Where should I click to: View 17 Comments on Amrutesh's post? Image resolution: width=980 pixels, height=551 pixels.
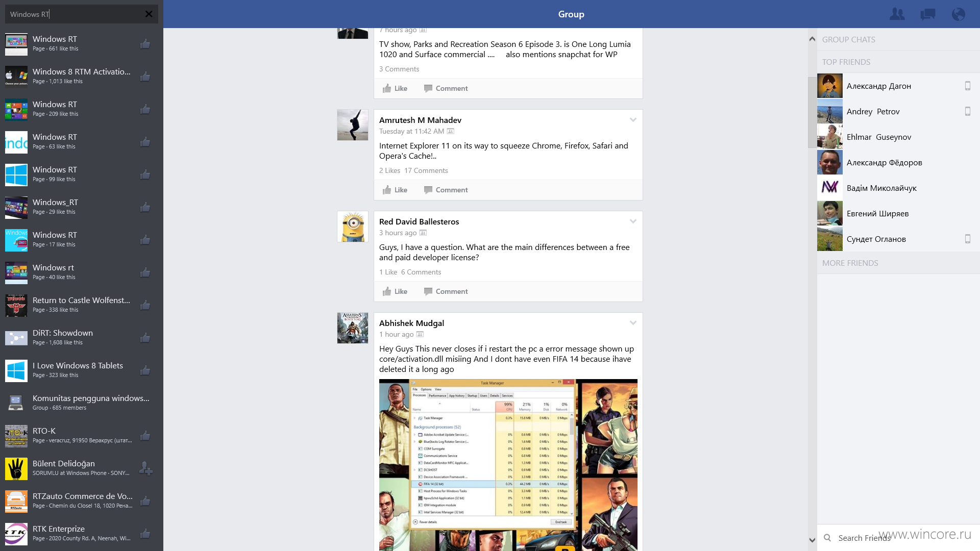[x=426, y=170]
